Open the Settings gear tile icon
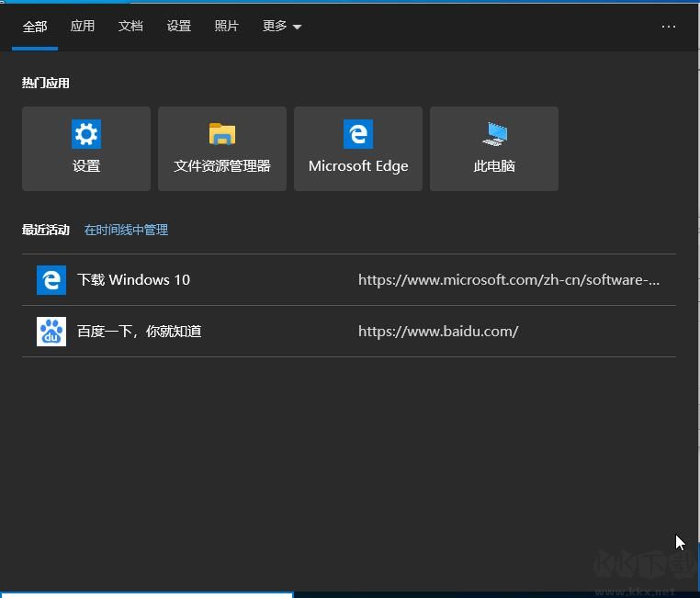Image resolution: width=700 pixels, height=598 pixels. [x=86, y=134]
